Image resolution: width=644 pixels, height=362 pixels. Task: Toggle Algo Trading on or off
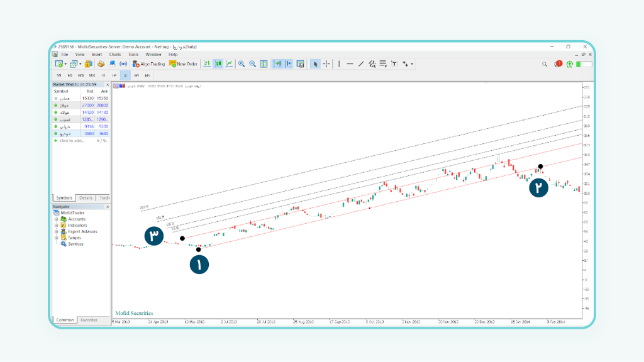[x=148, y=64]
